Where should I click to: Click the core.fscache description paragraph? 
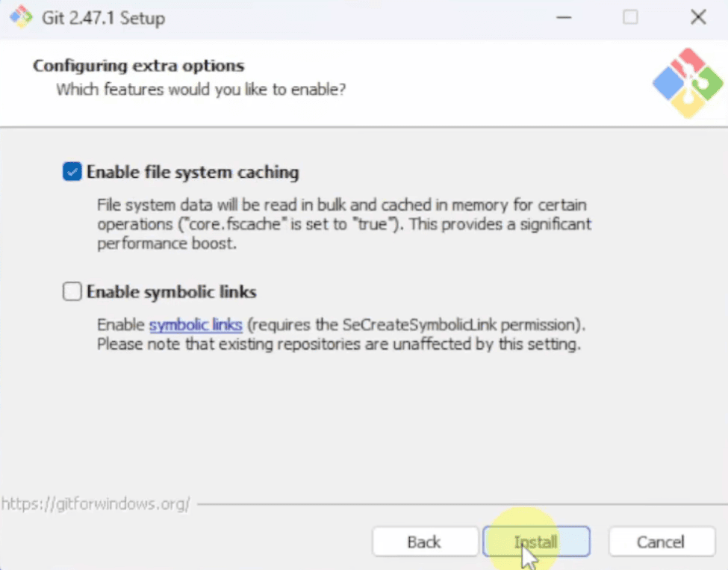tap(344, 224)
